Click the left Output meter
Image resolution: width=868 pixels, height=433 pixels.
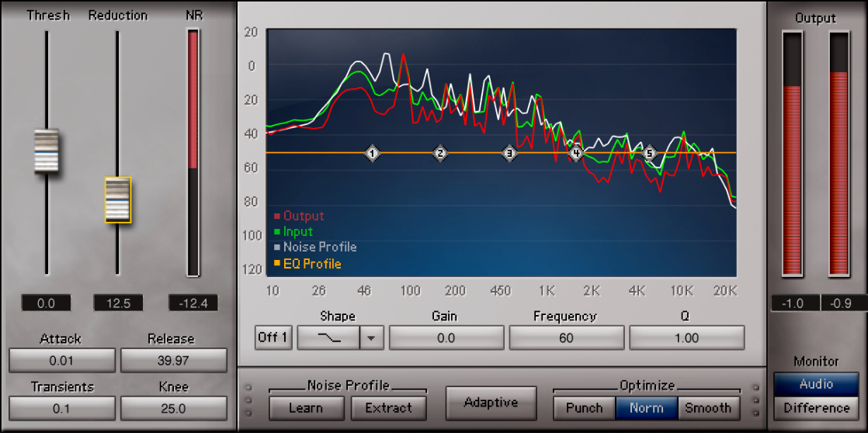point(792,154)
